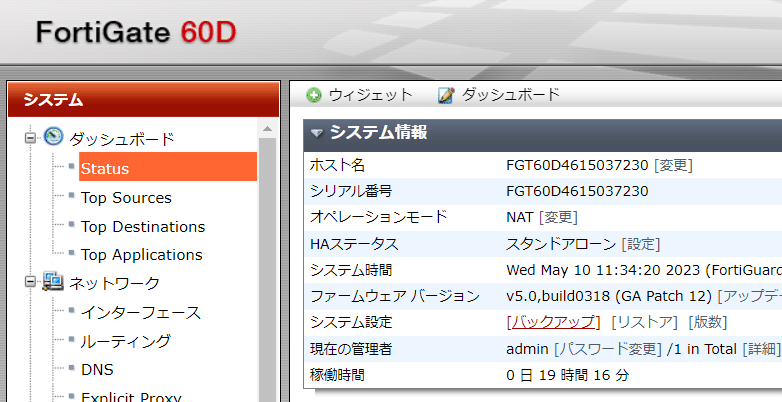Select Status in the sidebar
This screenshot has width=782, height=402.
coord(168,168)
